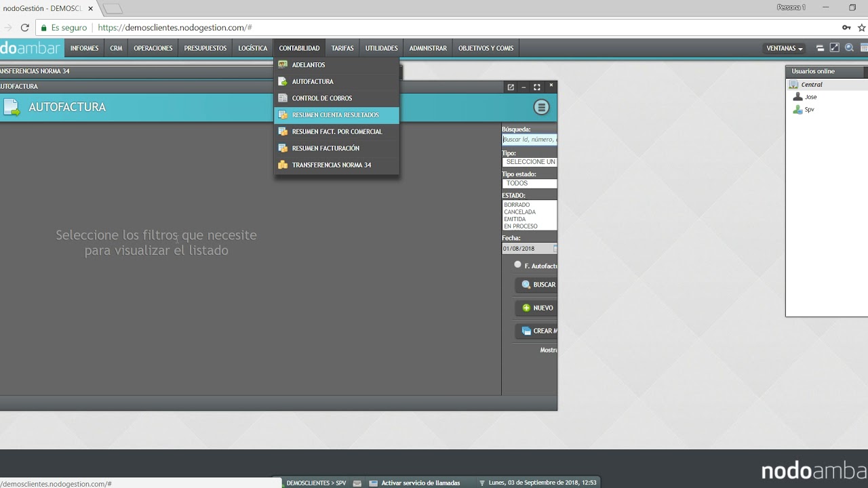
Task: Open the Autofactura round options menu button
Action: pos(541,107)
